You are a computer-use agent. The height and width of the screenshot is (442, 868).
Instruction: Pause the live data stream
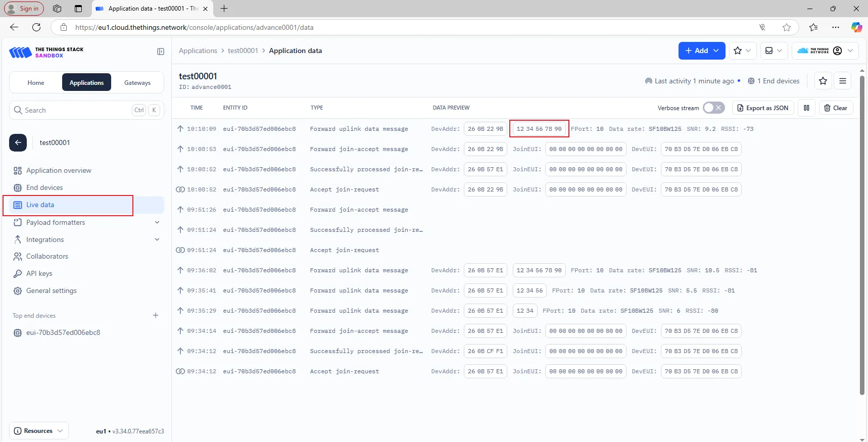click(x=806, y=108)
